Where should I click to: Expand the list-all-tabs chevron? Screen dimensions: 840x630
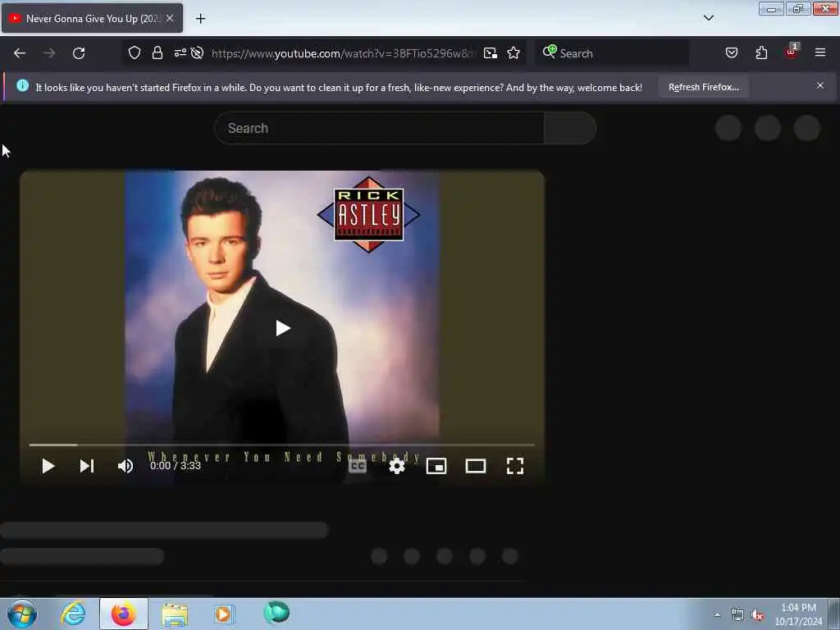(709, 18)
